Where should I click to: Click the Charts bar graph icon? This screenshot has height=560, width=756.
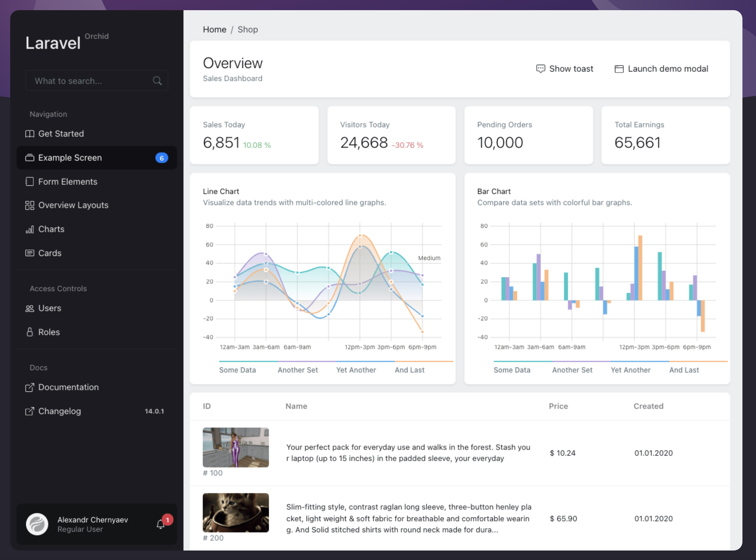pos(30,229)
